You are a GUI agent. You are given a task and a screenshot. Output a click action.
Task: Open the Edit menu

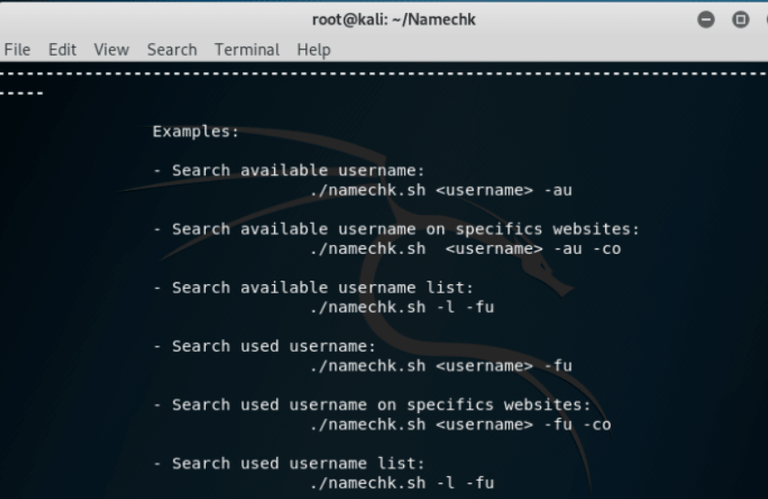(x=62, y=49)
